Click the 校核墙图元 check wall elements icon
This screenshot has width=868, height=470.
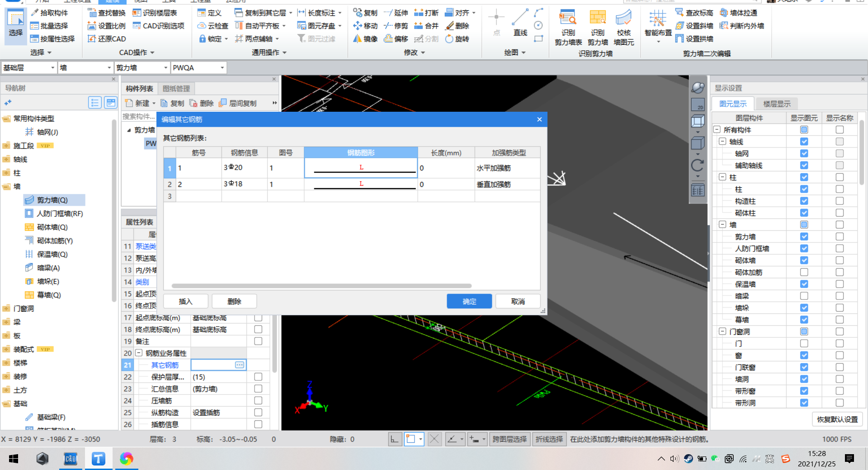[624, 28]
